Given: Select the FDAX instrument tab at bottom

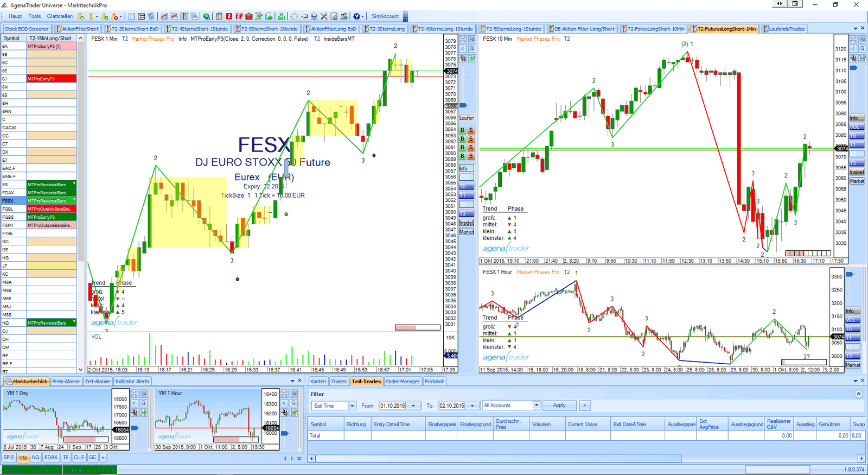Looking at the screenshot, I should tap(51, 458).
